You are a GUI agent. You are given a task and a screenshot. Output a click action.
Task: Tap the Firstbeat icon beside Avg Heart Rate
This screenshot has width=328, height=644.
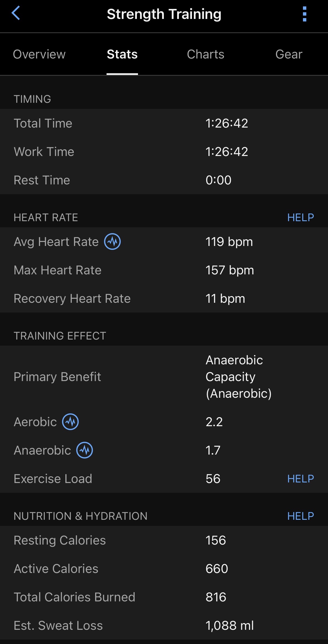point(112,241)
